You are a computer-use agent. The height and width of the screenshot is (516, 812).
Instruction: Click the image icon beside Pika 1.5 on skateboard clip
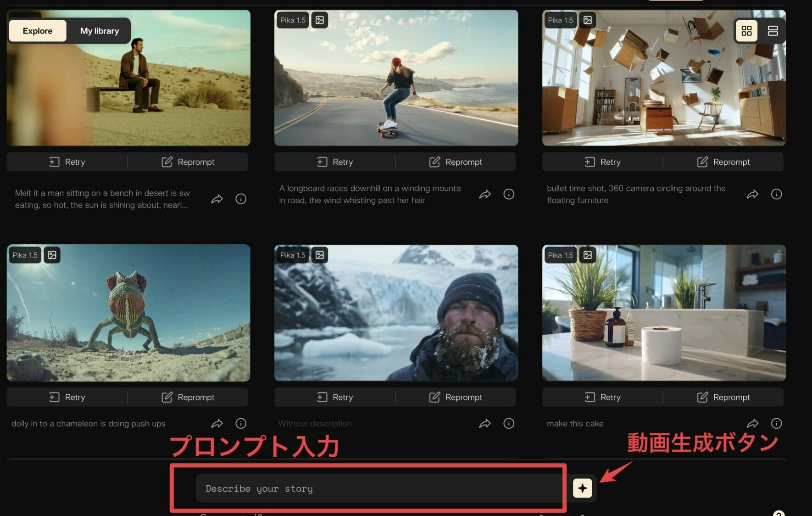pyautogui.click(x=319, y=20)
